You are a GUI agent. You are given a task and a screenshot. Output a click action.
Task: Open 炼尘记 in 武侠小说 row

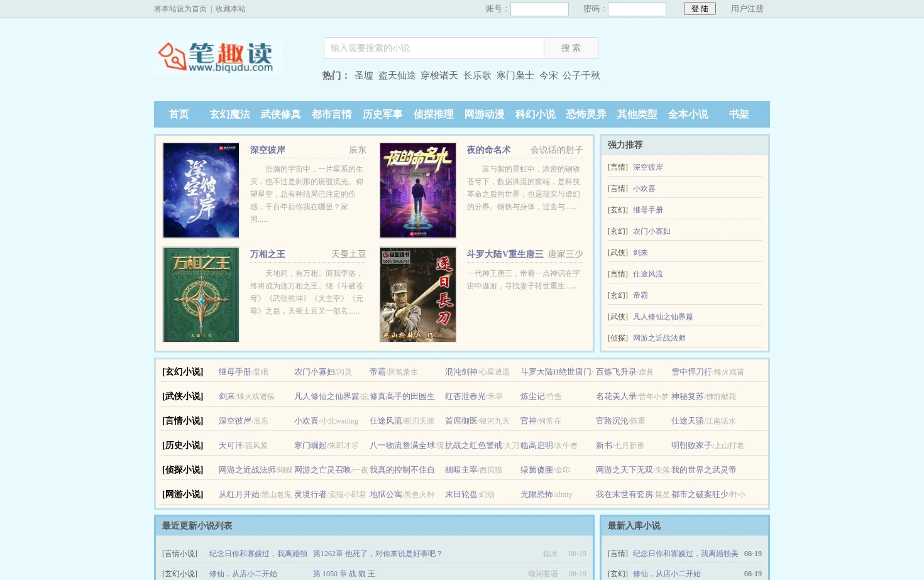[532, 397]
